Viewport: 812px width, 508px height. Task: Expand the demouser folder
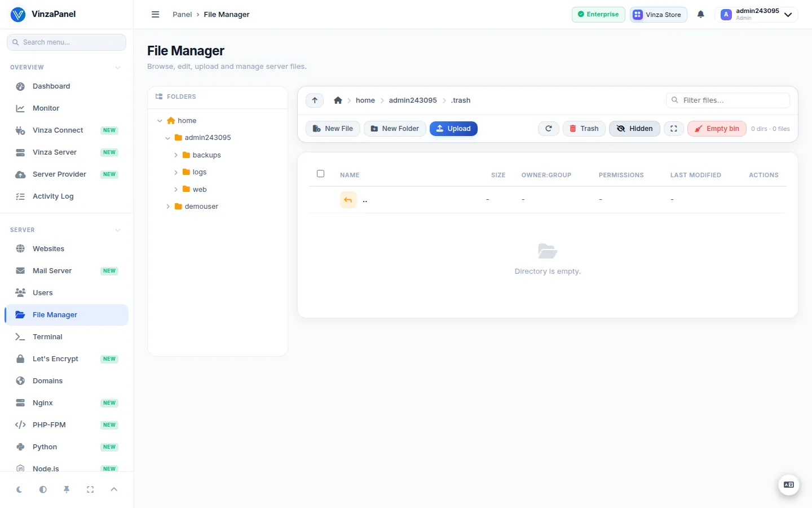(167, 207)
